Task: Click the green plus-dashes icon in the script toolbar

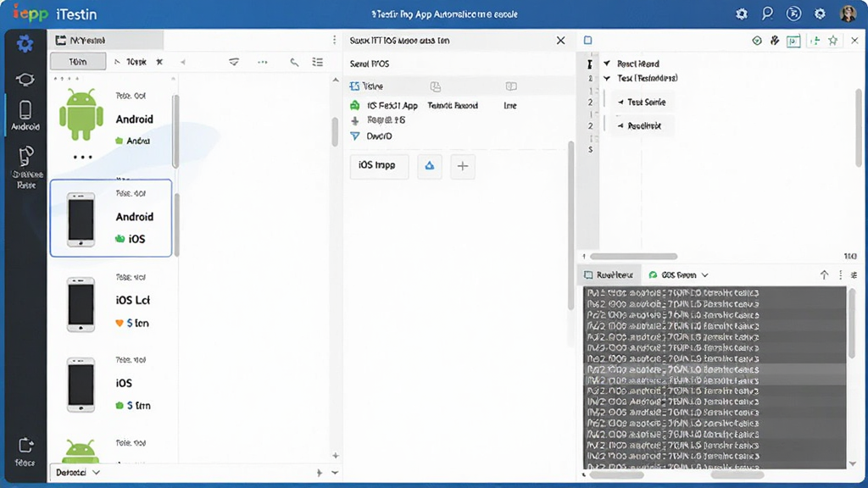Action: 815,41
